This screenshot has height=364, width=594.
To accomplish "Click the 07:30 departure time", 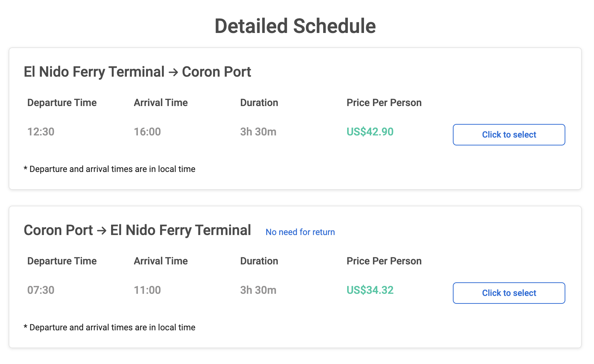I will (x=41, y=290).
